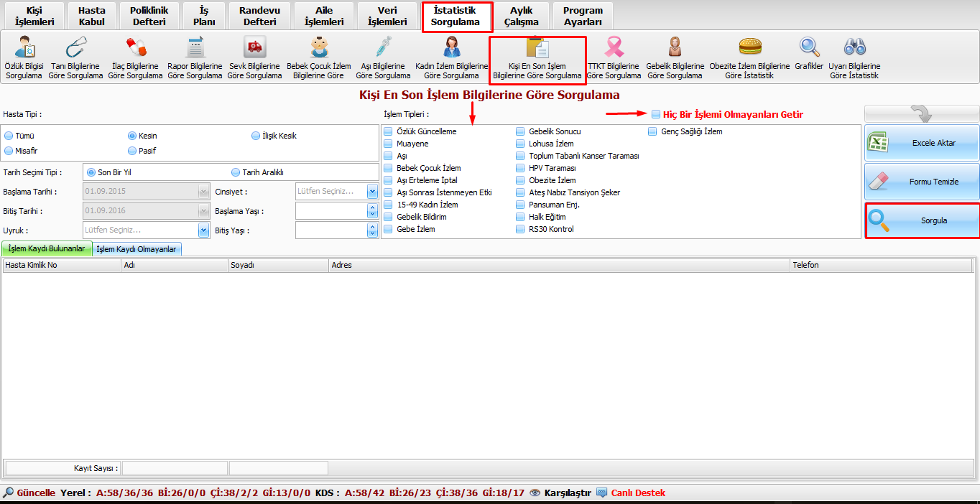
Task: Enable Hiç Bir İşlemi Olmayanları Getir checkbox
Action: click(x=656, y=114)
